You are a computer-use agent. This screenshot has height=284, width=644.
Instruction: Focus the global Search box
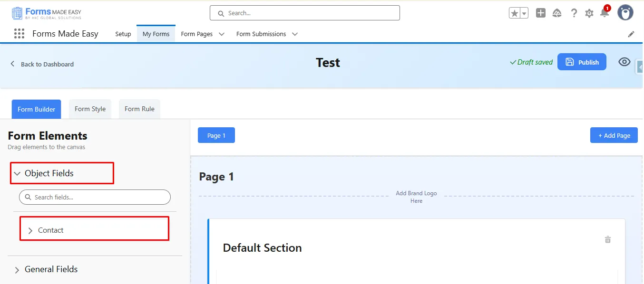(x=305, y=13)
